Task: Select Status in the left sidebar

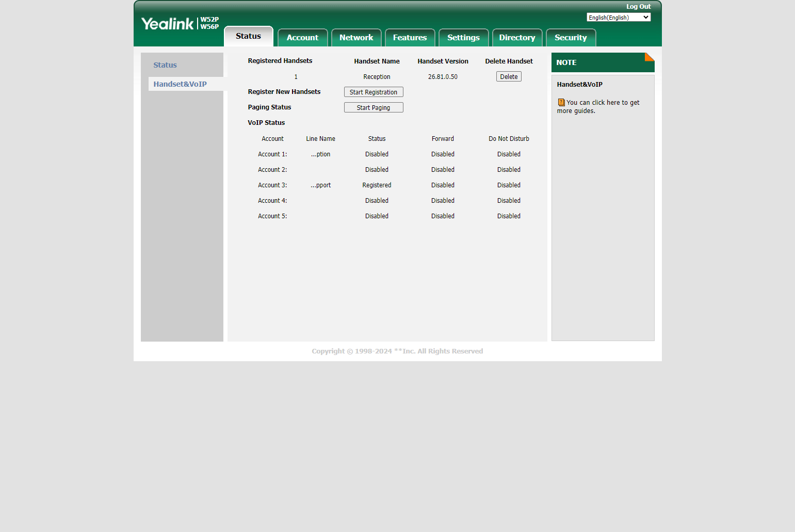Action: click(x=165, y=65)
